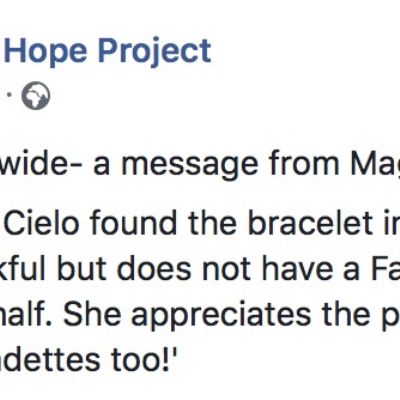This screenshot has height=400, width=400.
Task: Click the public globe privacy icon
Action: [x=36, y=96]
